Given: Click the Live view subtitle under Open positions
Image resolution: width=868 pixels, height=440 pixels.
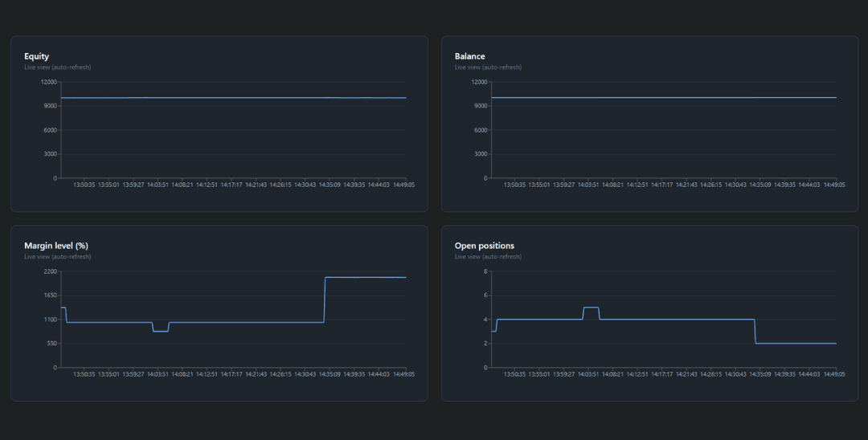Looking at the screenshot, I should coord(488,257).
